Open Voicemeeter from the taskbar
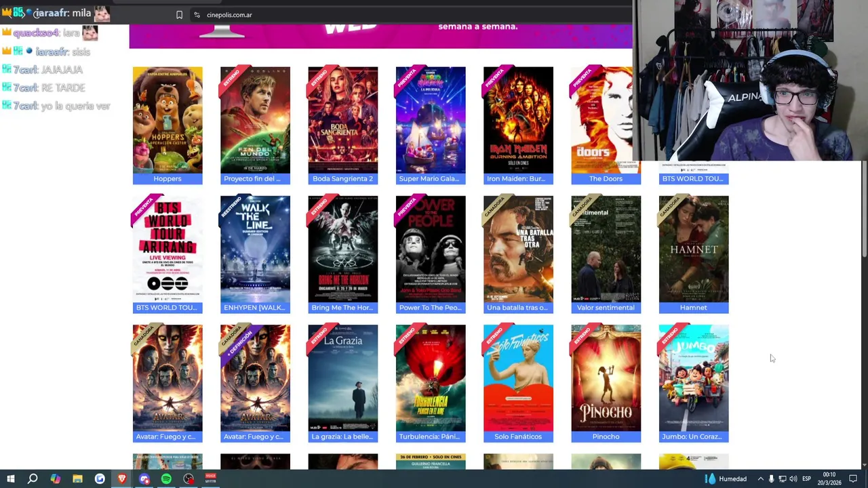868x488 pixels. [210, 479]
